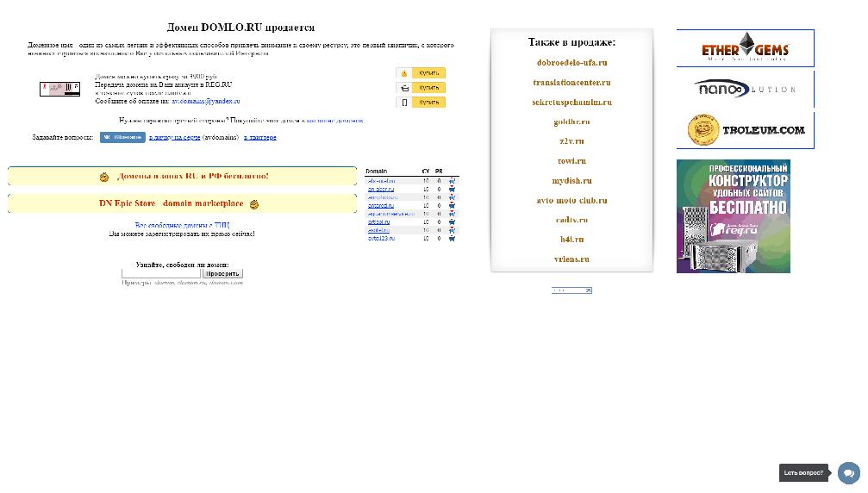Open dobroedelo-ufa.ru in the sale list
This screenshot has width=868, height=493.
coord(571,63)
